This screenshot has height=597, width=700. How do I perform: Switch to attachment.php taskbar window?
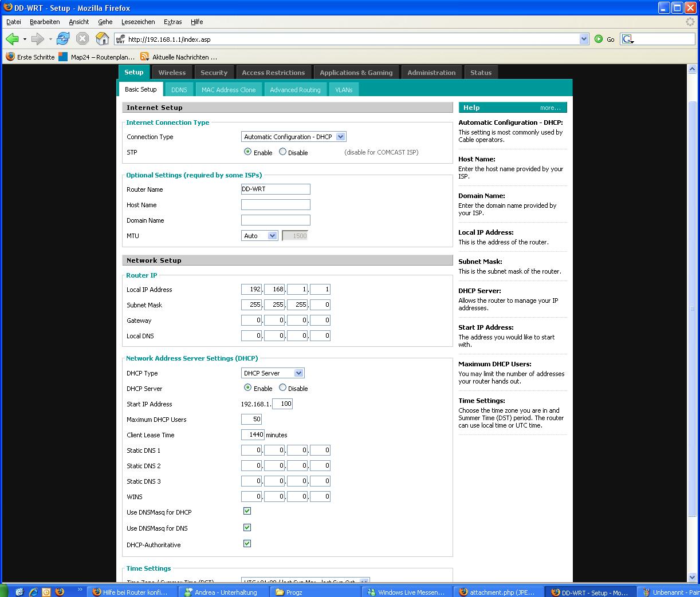498,592
